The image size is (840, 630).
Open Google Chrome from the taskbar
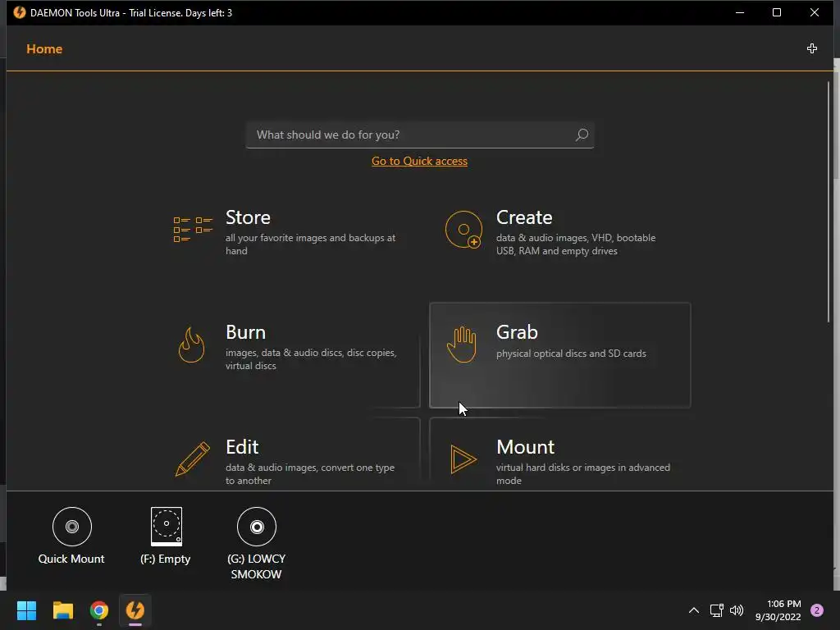(99, 610)
